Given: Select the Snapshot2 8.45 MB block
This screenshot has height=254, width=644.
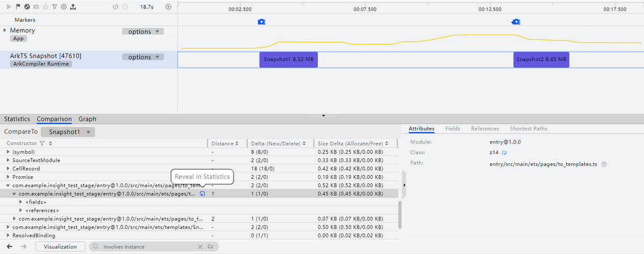Looking at the screenshot, I should (541, 60).
